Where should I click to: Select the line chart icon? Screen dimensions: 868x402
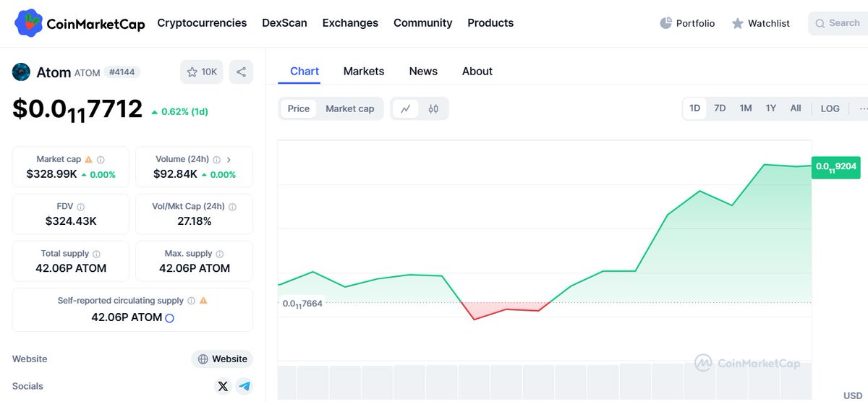pyautogui.click(x=406, y=108)
